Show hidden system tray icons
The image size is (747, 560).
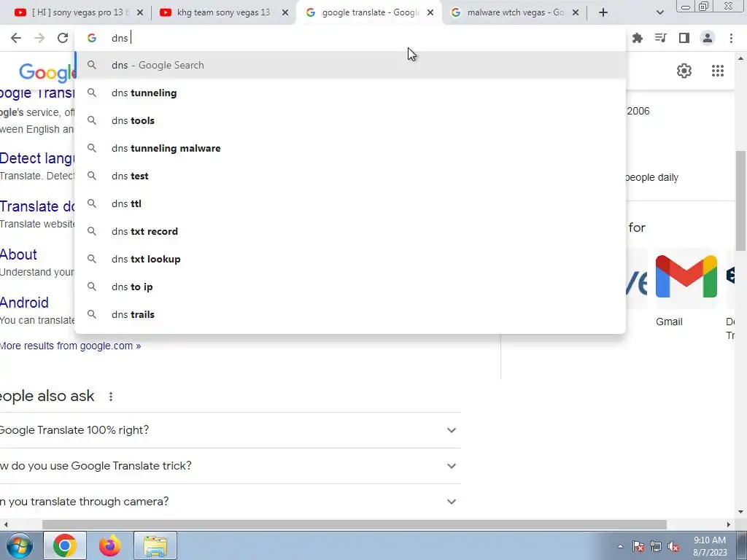(620, 546)
